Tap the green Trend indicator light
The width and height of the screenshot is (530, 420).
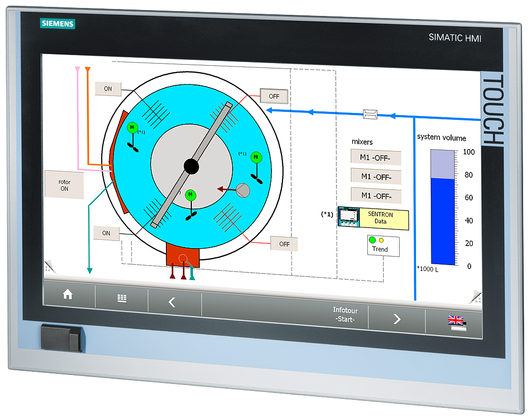(372, 240)
